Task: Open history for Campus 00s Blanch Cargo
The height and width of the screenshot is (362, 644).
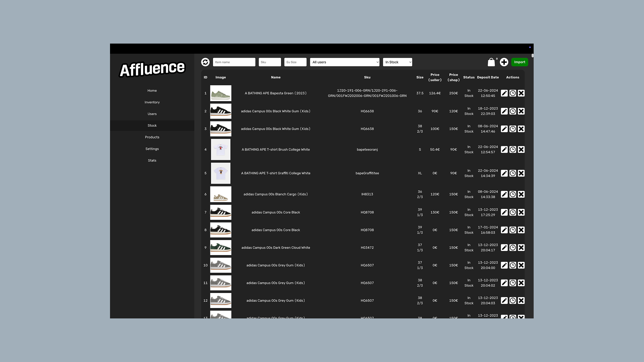Action: click(513, 194)
